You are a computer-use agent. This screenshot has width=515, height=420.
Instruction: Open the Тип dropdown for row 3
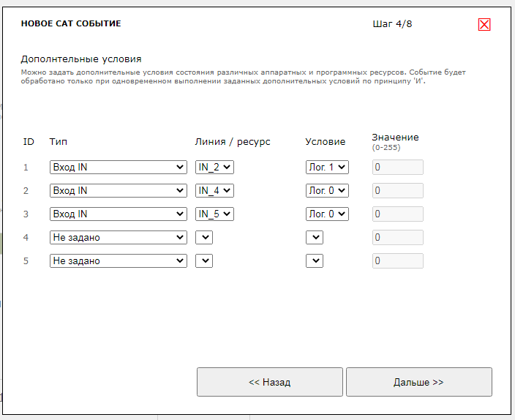click(118, 214)
